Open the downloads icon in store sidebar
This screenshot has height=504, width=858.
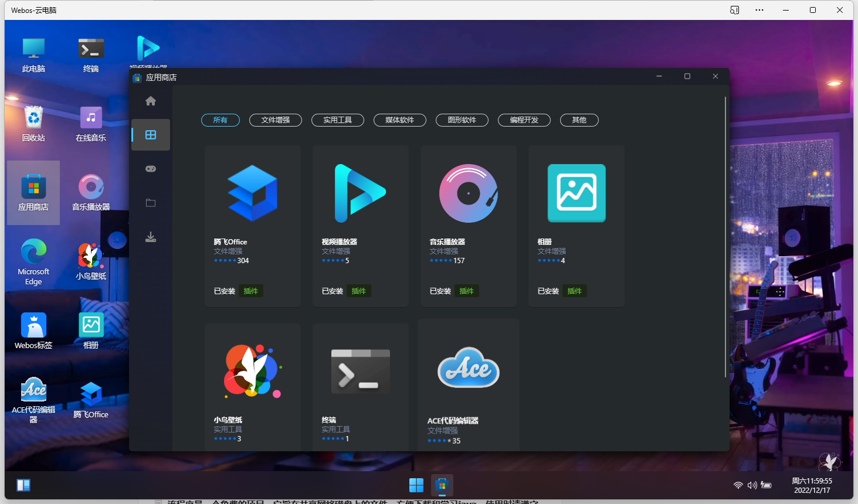coord(151,237)
